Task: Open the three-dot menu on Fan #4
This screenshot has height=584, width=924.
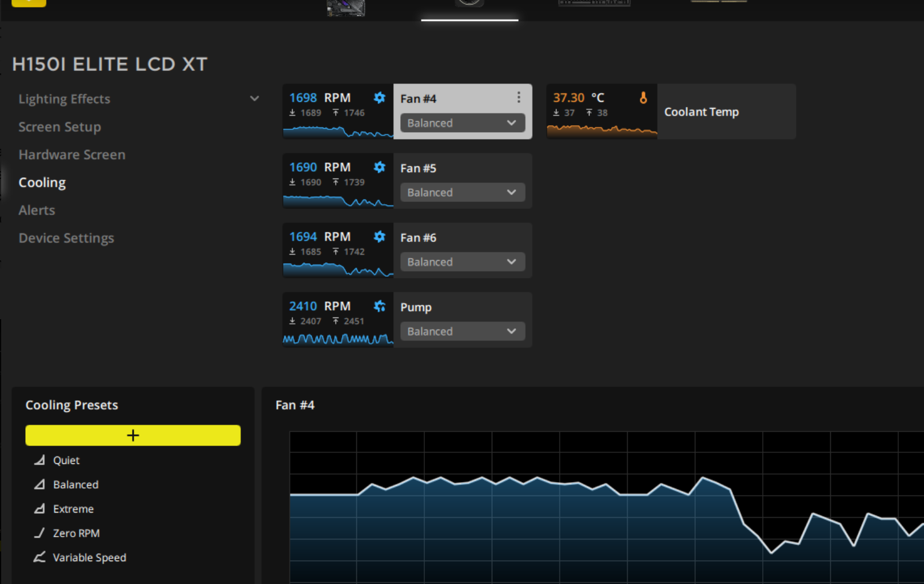Action: pos(519,98)
